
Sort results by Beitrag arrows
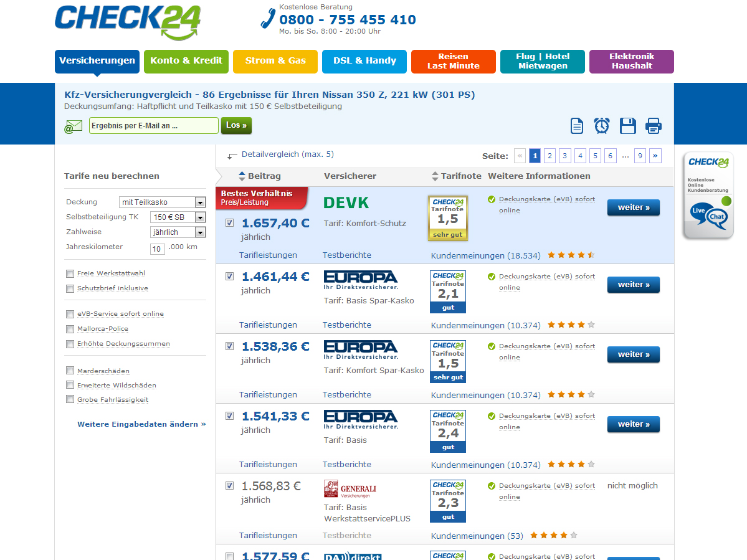(x=242, y=176)
